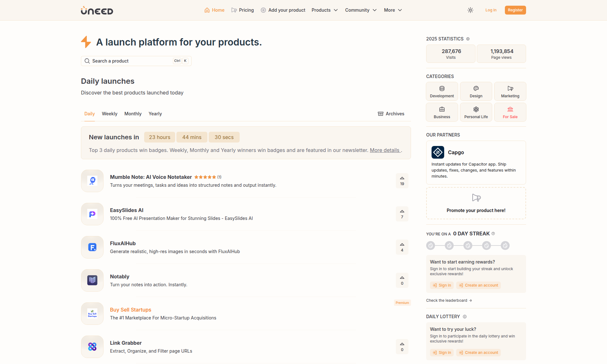Click the Log in link
The height and width of the screenshot is (364, 607).
pos(491,10)
